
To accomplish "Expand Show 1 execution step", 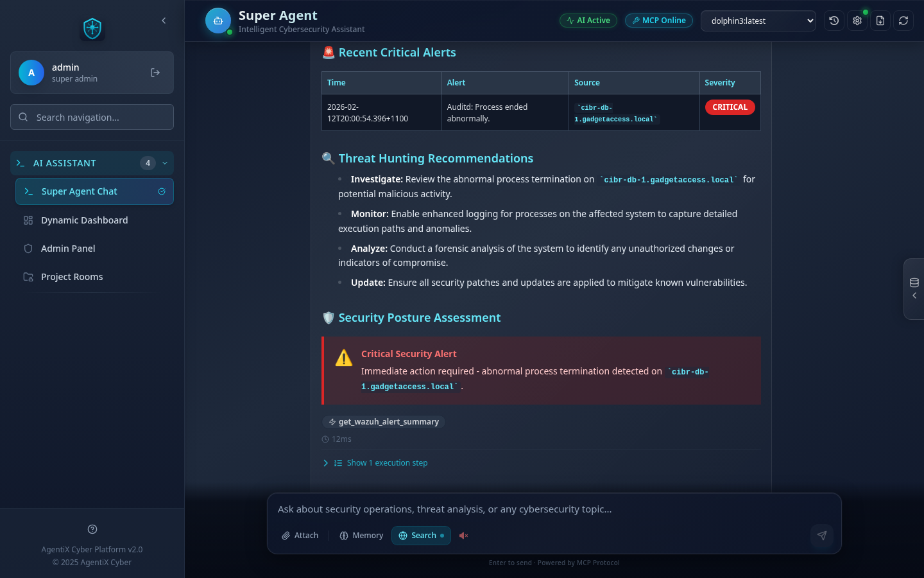I will click(381, 462).
